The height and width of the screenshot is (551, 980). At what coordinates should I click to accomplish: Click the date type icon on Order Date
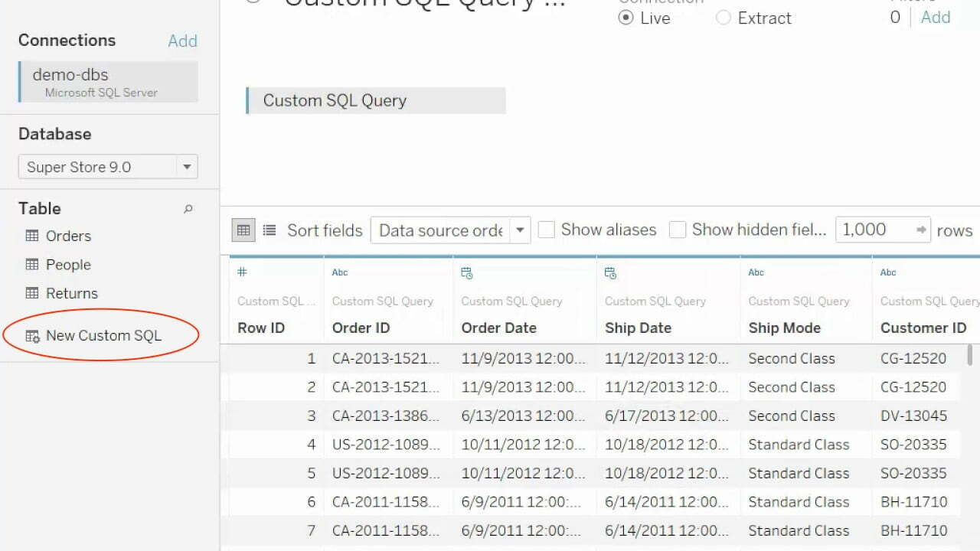[467, 272]
